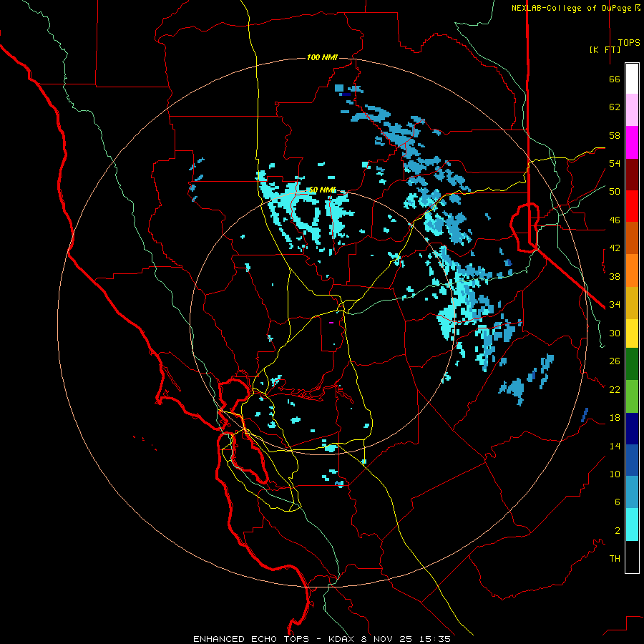Click the yellow legend swatch
Screen dimensions: 644x644
[632, 333]
